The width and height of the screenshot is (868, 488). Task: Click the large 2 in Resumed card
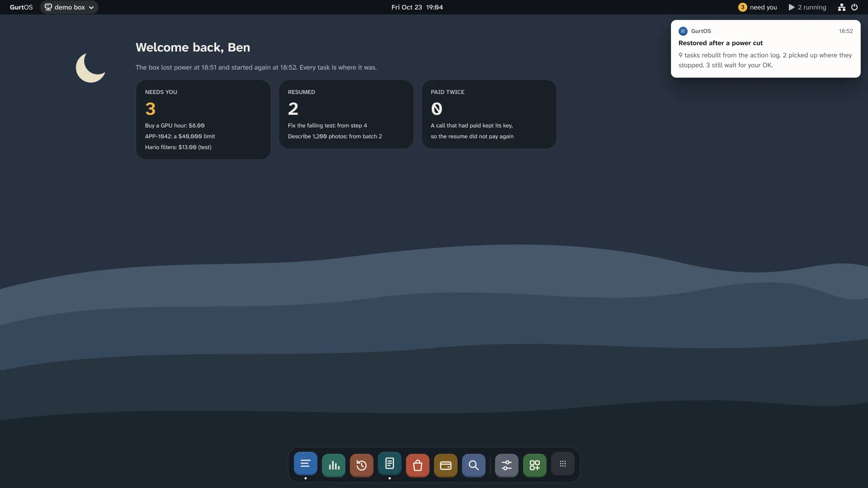pyautogui.click(x=293, y=109)
